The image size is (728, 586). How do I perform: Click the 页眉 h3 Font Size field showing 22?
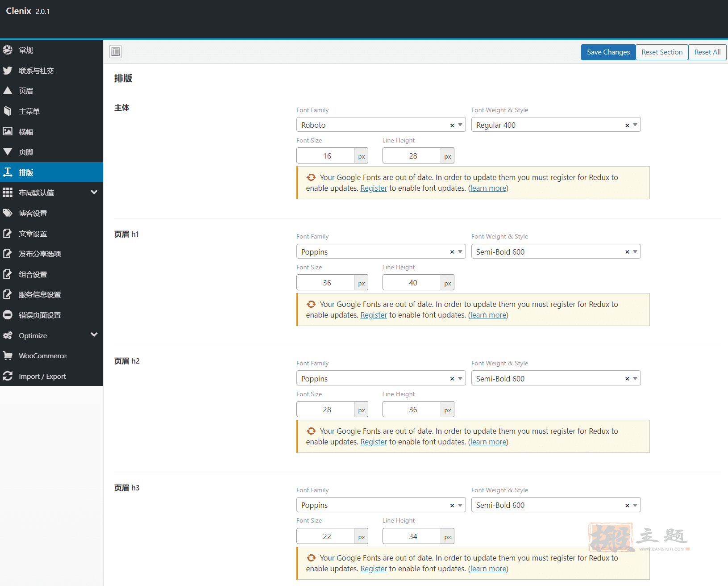click(x=326, y=536)
